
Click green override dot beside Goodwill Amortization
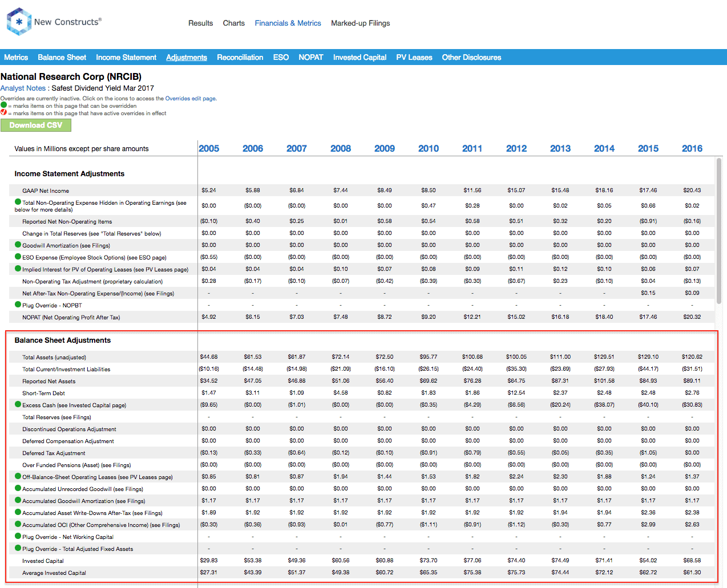(x=18, y=245)
